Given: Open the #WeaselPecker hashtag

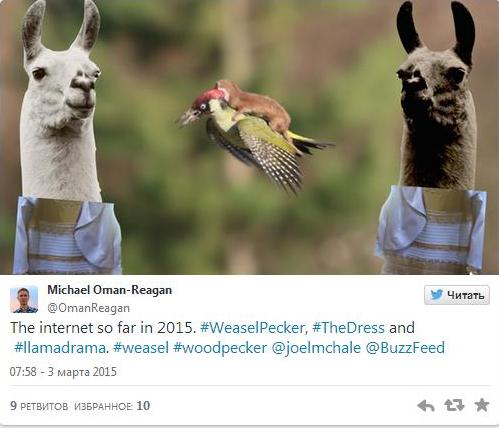Looking at the screenshot, I should tap(252, 328).
